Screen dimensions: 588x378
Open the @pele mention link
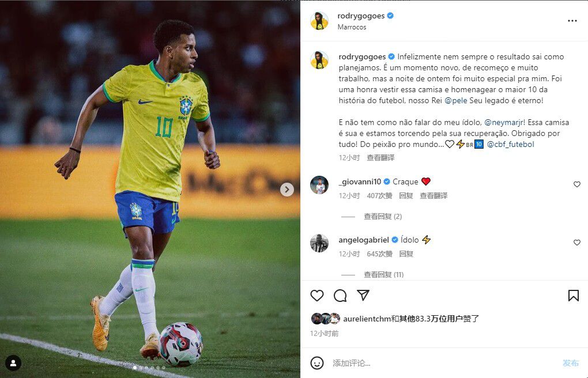click(455, 100)
